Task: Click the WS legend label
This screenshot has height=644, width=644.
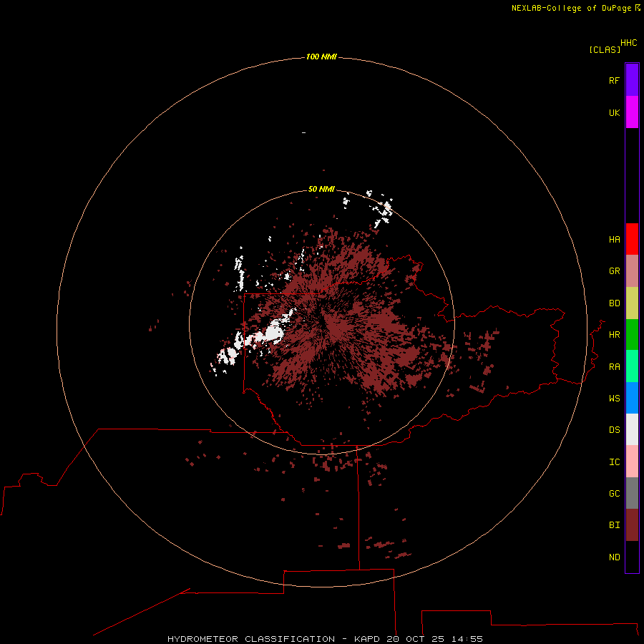Action: coord(615,398)
